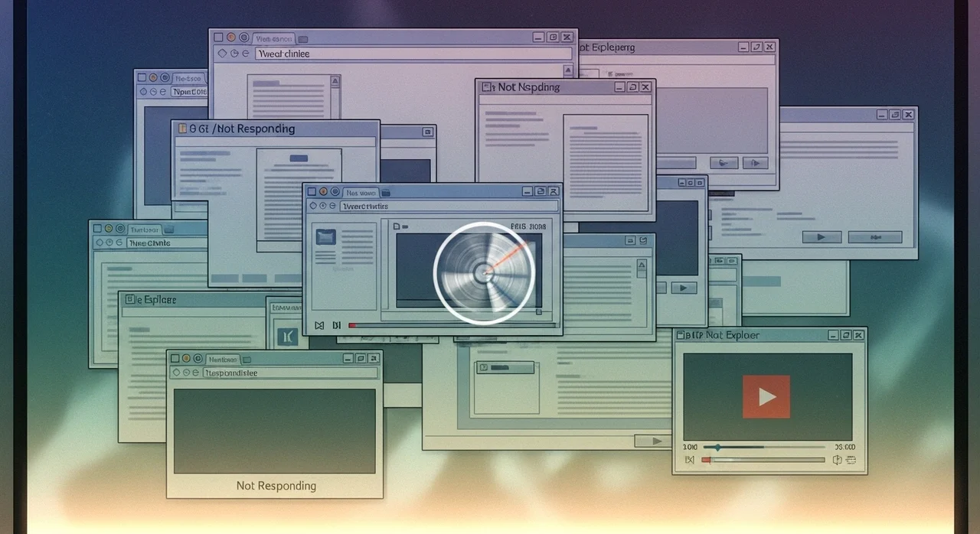Click the K icon behind the center window's lower left
This screenshot has width=980, height=534.
click(x=286, y=336)
